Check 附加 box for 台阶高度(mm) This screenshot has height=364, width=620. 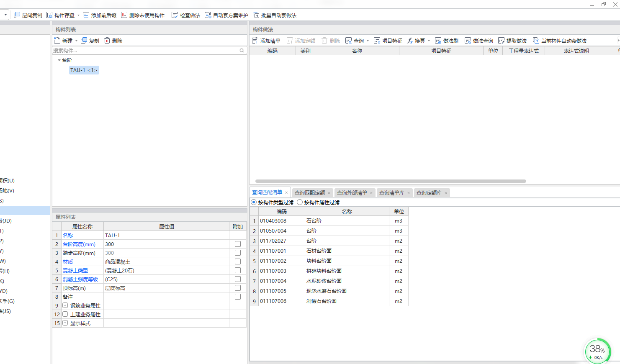238,244
